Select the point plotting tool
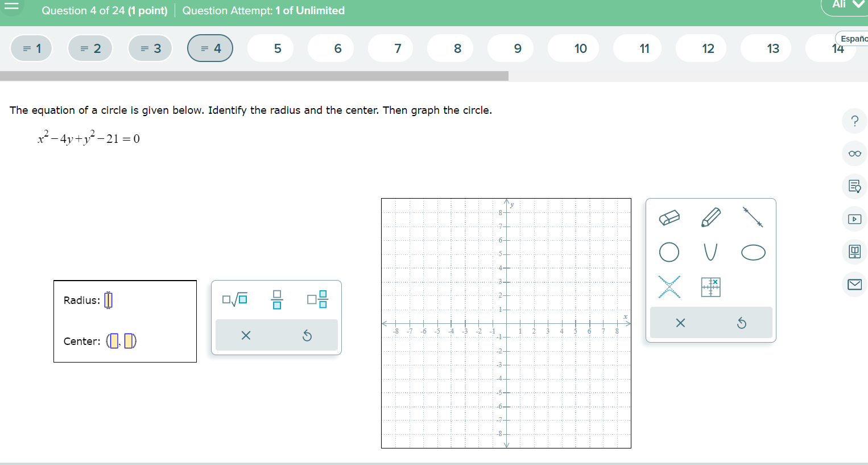The image size is (868, 465). pyautogui.click(x=710, y=287)
